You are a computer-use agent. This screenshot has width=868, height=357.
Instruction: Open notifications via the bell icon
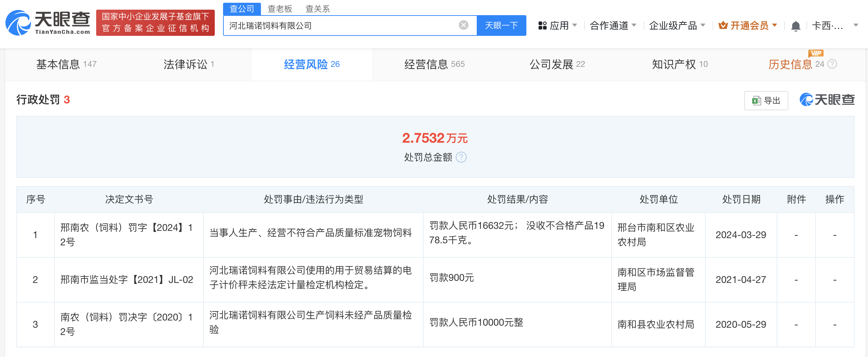click(796, 25)
